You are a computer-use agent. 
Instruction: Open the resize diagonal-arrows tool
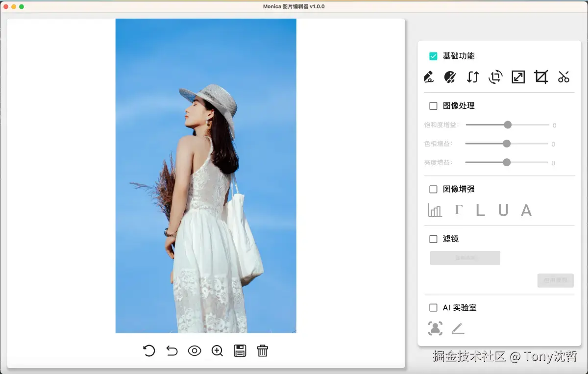pos(518,77)
